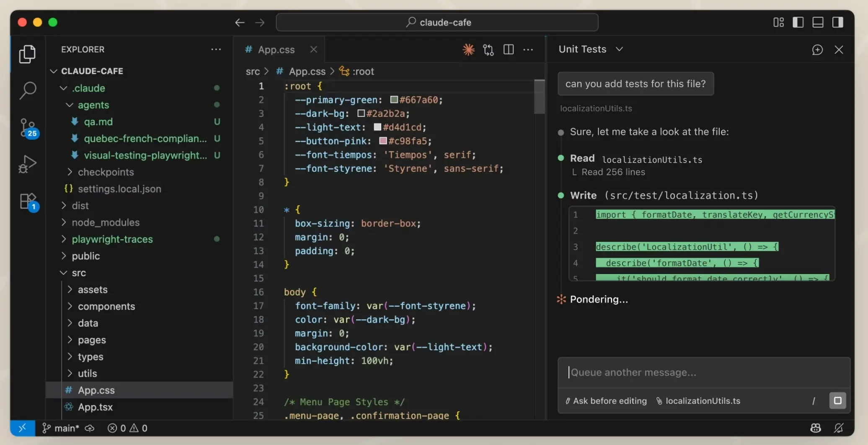868x445 pixels.
Task: Start a new chat with the plus icon
Action: tap(817, 49)
